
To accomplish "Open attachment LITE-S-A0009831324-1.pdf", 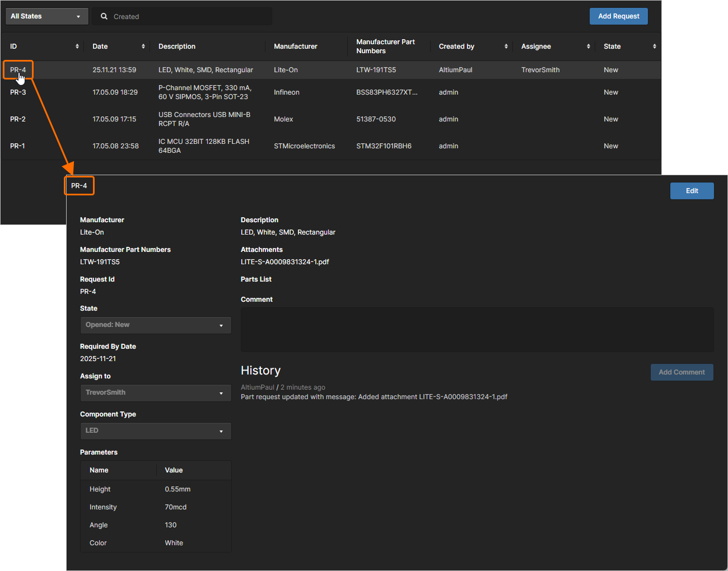I will [284, 261].
